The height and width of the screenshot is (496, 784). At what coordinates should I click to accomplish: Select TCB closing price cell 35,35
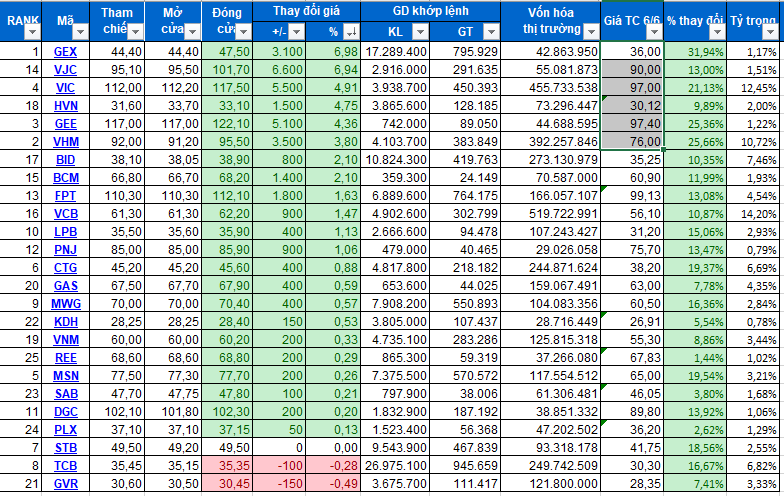click(227, 466)
